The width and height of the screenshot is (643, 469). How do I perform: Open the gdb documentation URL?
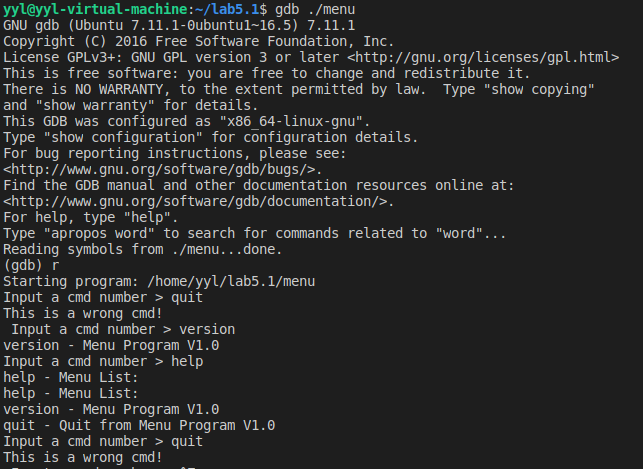(x=195, y=201)
